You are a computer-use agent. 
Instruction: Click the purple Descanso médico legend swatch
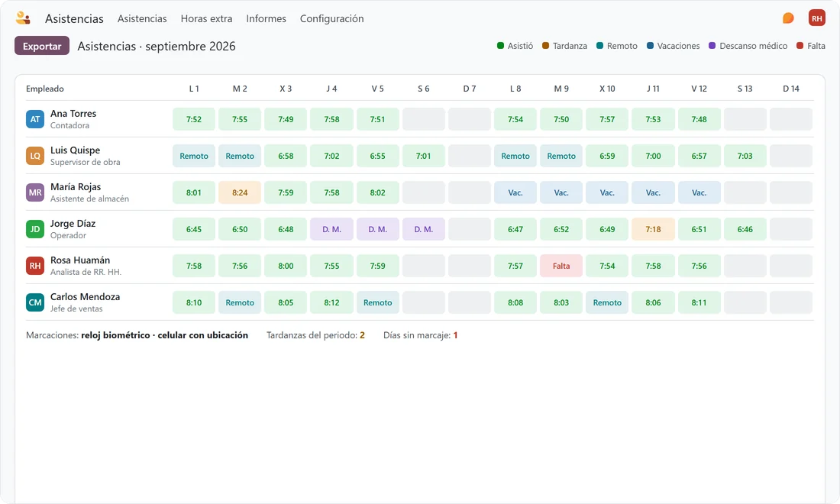pyautogui.click(x=712, y=46)
